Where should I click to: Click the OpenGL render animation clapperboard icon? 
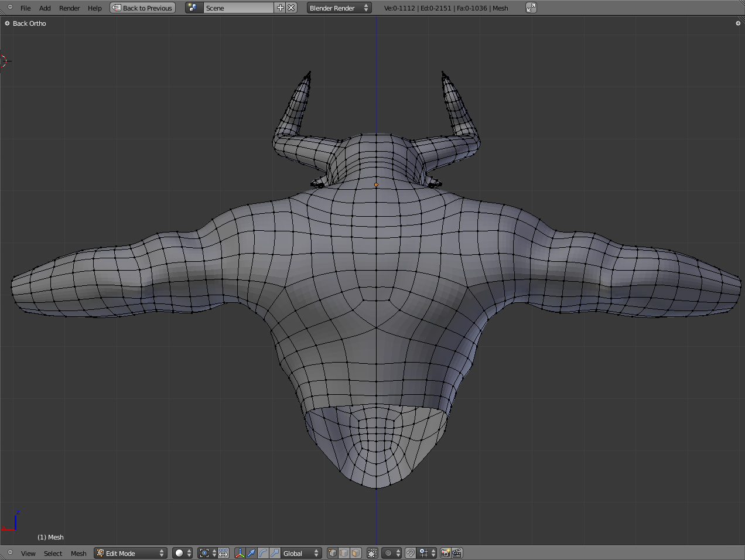[x=457, y=553]
